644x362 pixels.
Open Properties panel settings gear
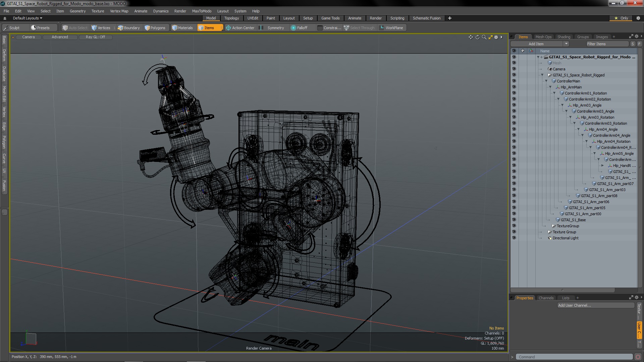[637, 298]
